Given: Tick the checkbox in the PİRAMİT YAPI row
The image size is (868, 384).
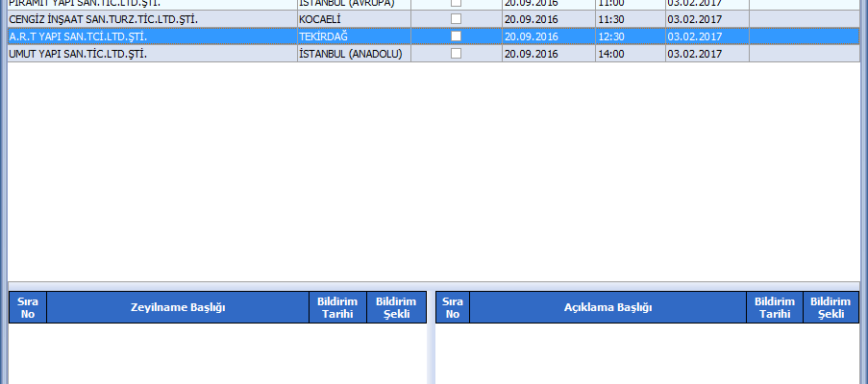Looking at the screenshot, I should click(457, 4).
